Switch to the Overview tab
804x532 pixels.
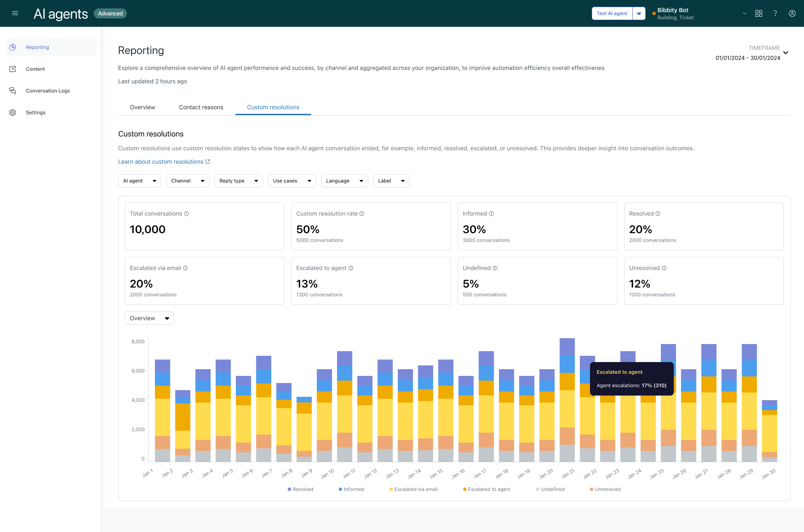(142, 107)
